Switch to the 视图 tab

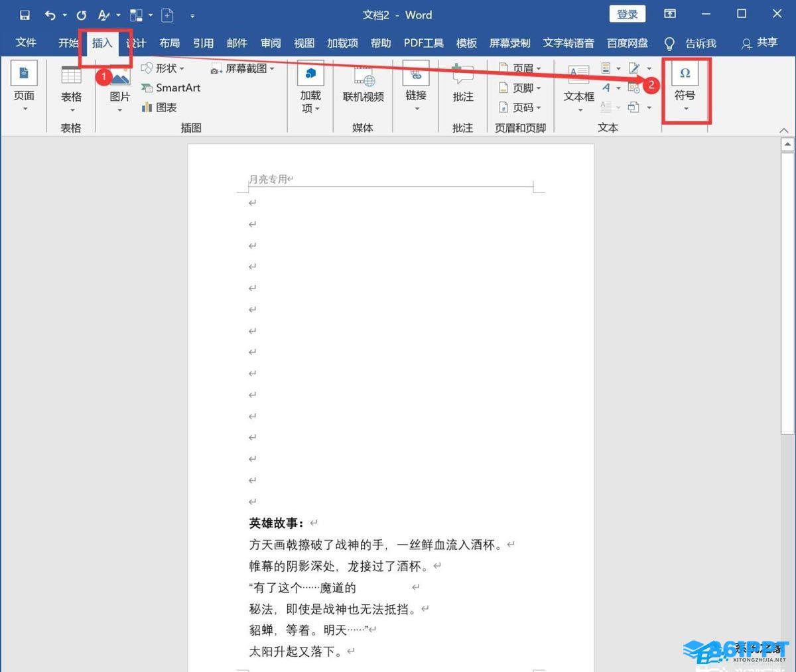(304, 42)
